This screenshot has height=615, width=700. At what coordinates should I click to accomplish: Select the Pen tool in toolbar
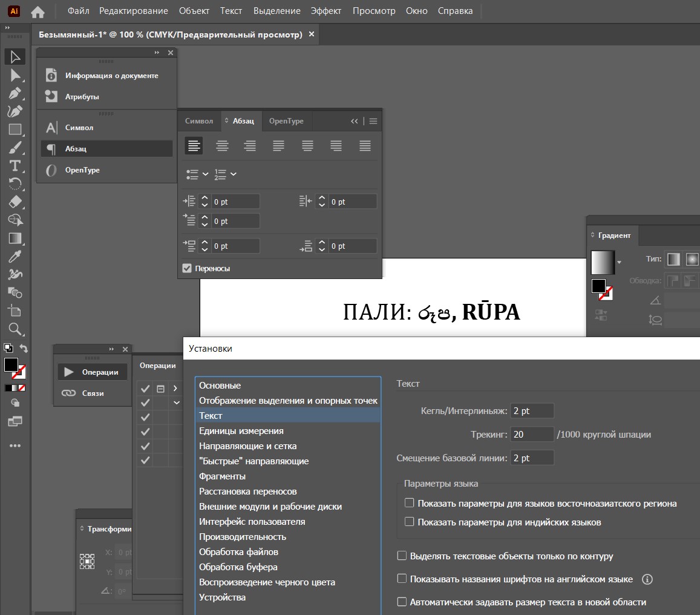click(x=15, y=93)
